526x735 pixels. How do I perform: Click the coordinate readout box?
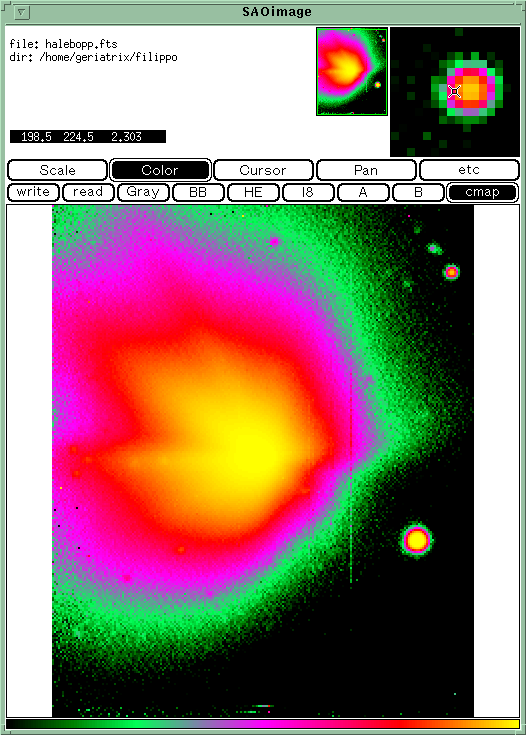tap(88, 136)
